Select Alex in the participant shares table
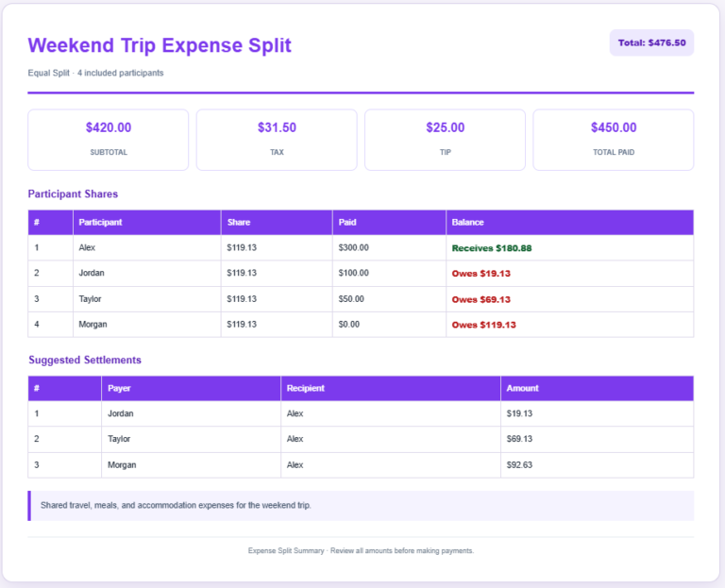 pyautogui.click(x=87, y=248)
